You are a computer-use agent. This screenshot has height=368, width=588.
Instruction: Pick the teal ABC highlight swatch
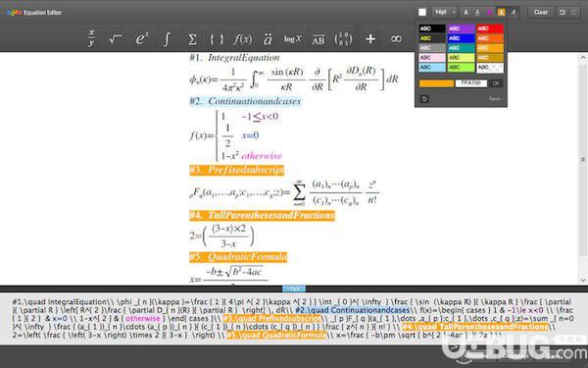point(462,48)
